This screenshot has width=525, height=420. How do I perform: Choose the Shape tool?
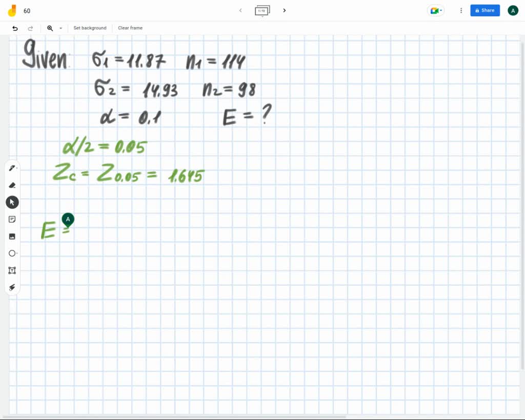12,253
